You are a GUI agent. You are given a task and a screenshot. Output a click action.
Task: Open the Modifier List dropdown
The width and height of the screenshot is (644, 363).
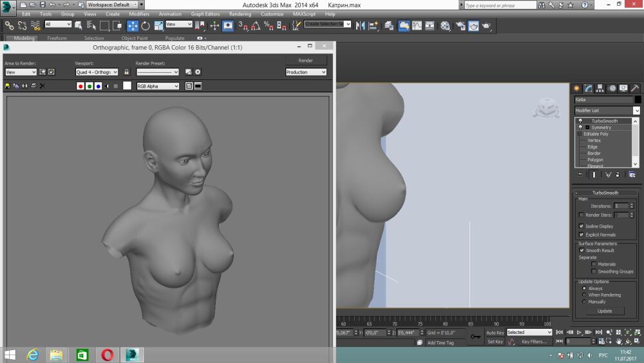pos(607,110)
